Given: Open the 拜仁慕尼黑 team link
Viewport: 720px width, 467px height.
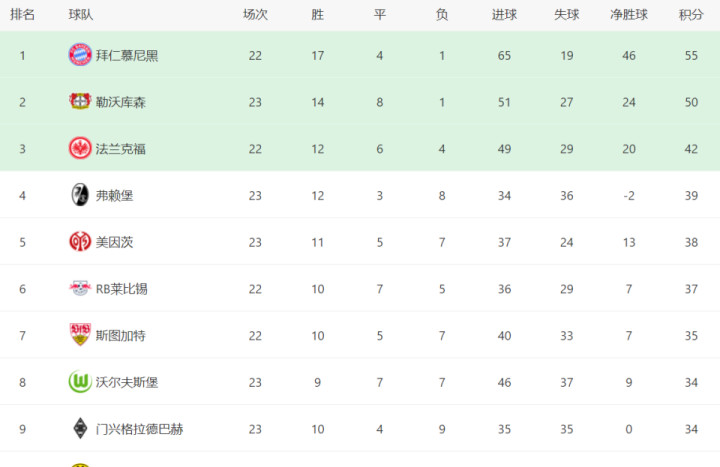Looking at the screenshot, I should click(127, 55).
